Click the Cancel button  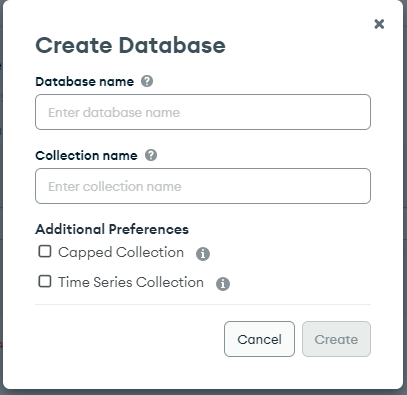coord(259,339)
